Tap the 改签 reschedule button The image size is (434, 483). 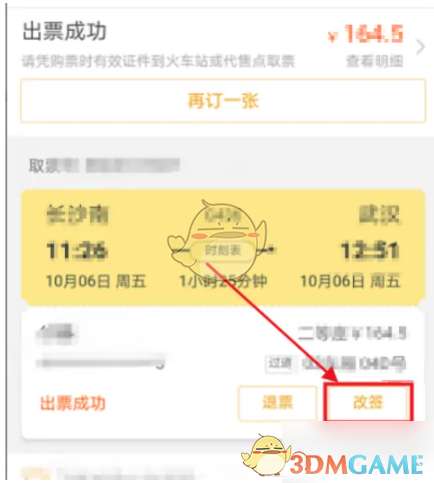click(x=368, y=402)
